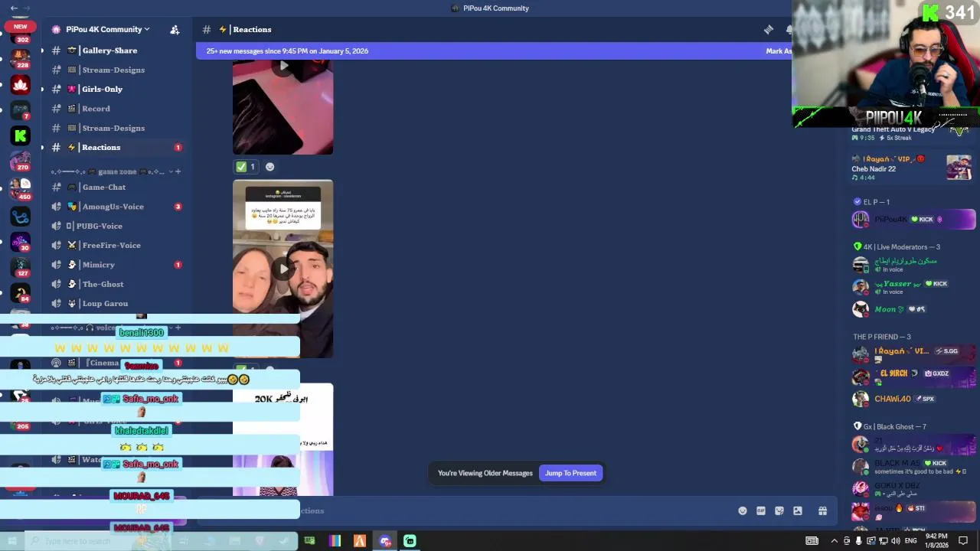Click Cheb Nadir 22 album thumbnail

[x=959, y=168]
